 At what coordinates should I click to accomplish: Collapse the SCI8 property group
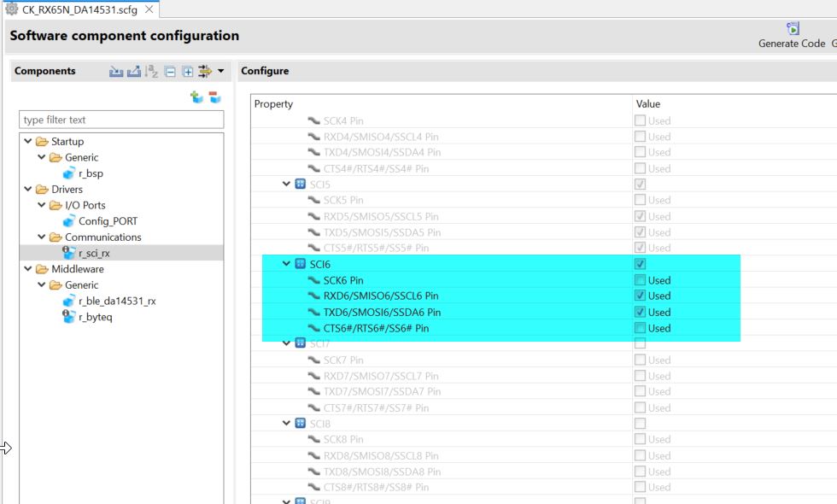coord(286,423)
